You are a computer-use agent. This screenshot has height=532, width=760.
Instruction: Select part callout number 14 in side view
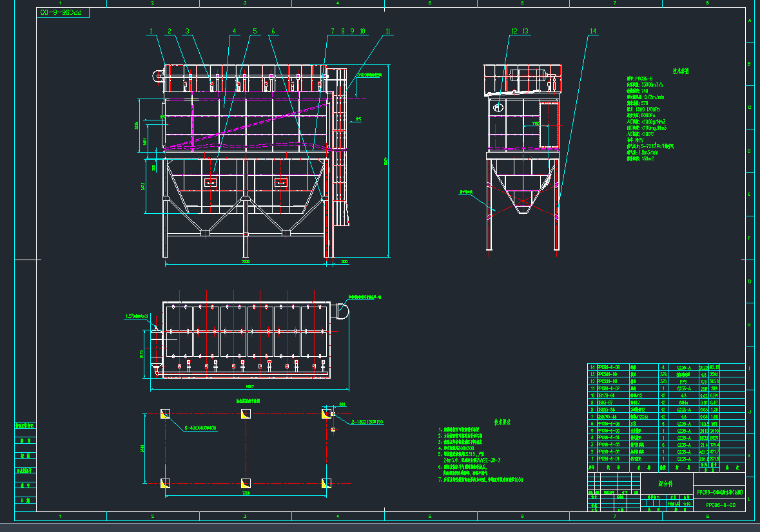tap(593, 31)
